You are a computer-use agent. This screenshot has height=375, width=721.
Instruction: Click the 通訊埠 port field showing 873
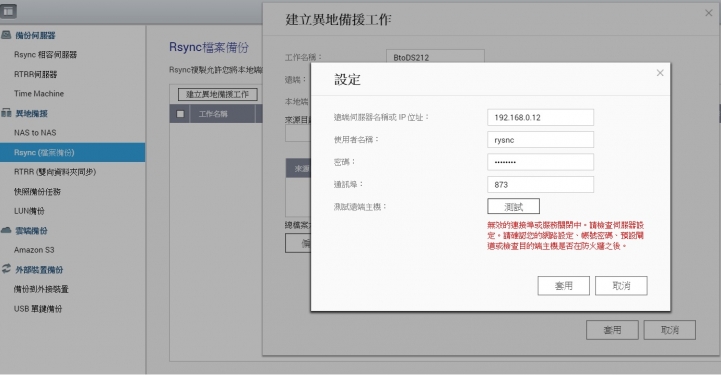[x=540, y=184]
